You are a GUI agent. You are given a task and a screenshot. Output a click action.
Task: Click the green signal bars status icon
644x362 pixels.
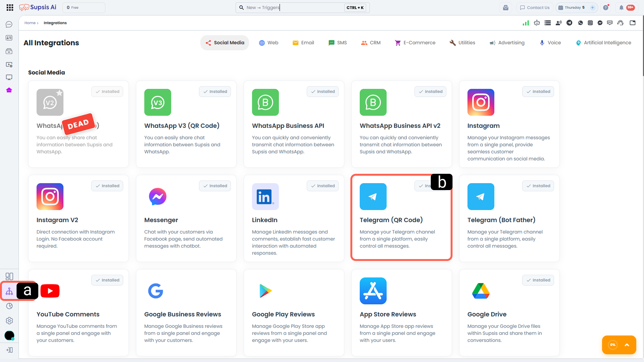526,23
